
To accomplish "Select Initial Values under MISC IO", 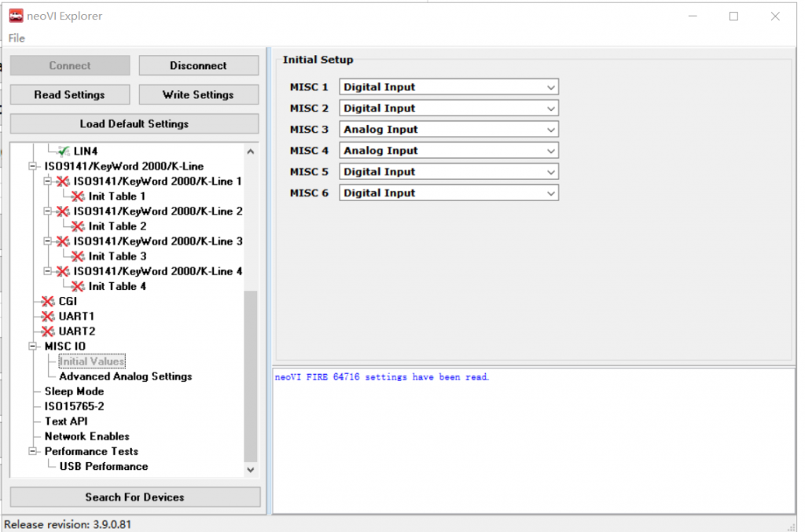I will (x=92, y=361).
